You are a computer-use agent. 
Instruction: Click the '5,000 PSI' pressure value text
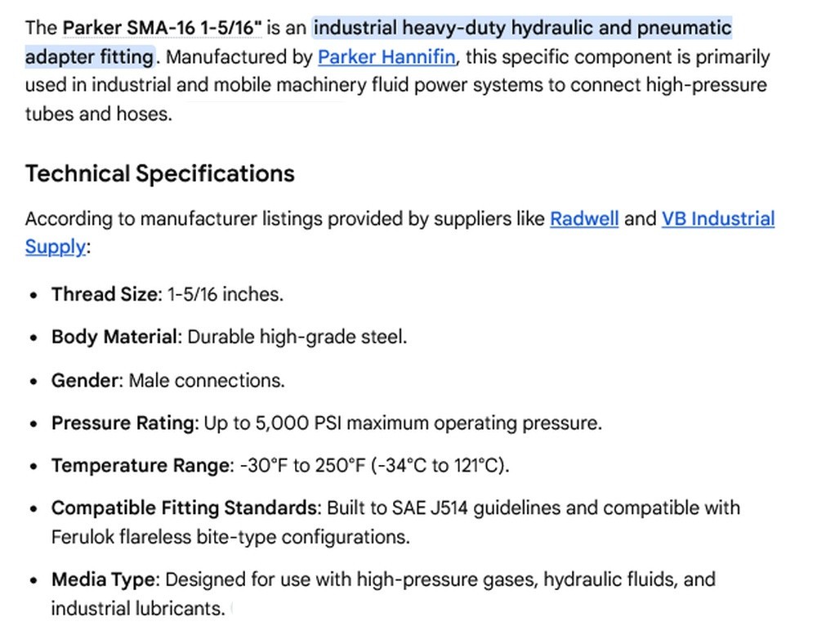(298, 423)
